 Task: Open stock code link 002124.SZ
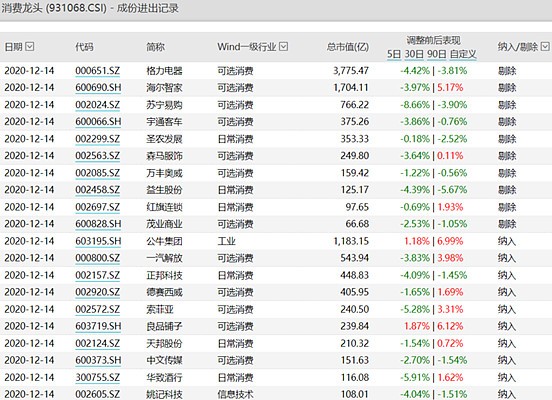coord(98,343)
